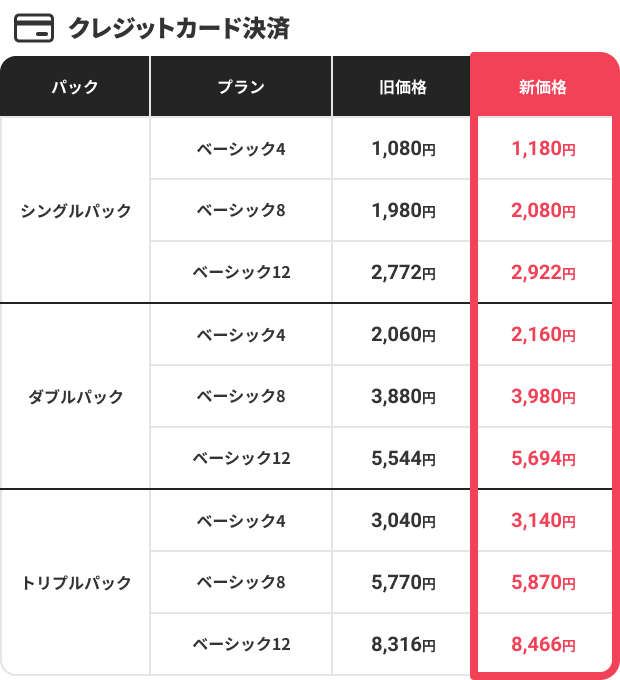Select the new price 8,466円
Image resolution: width=620 pixels, height=680 pixels.
[x=543, y=644]
